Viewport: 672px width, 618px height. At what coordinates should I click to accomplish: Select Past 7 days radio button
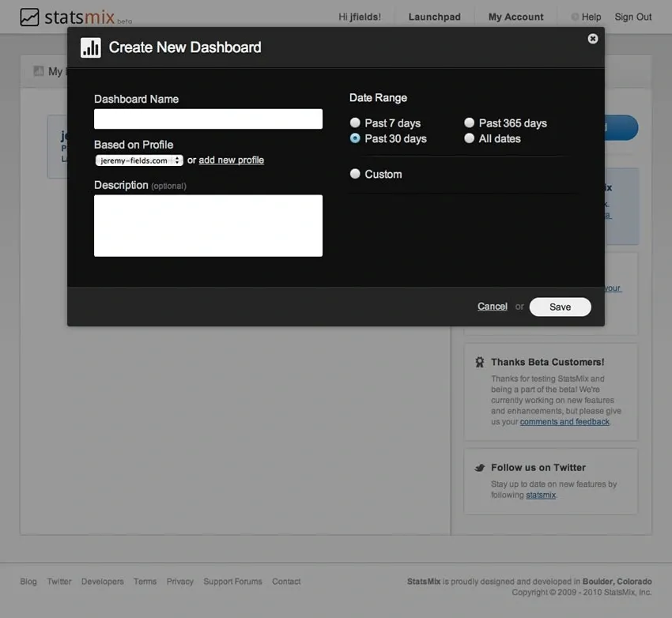click(356, 122)
